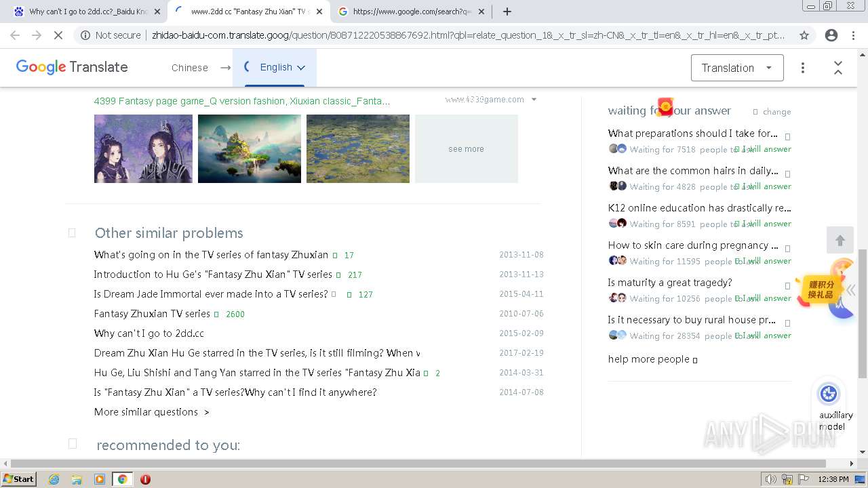
Task: Click the address bar URL field
Action: 468,35
